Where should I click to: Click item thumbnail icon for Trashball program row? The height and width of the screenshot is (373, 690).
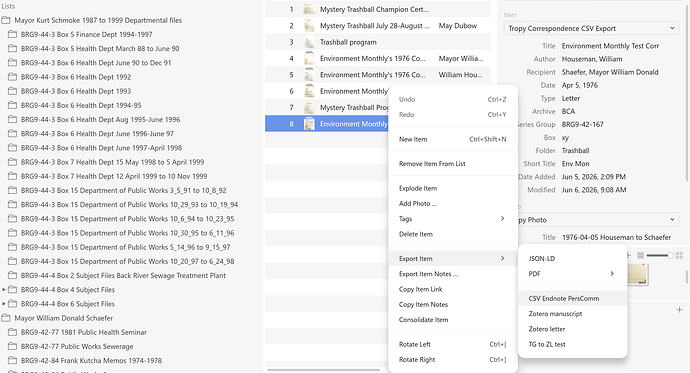[309, 42]
